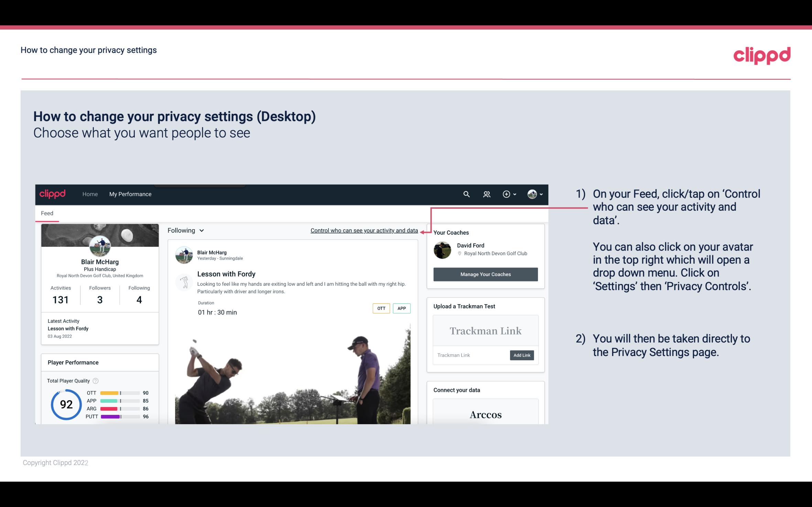The height and width of the screenshot is (507, 812).
Task: Click the OTT performance tag icon
Action: point(380,308)
